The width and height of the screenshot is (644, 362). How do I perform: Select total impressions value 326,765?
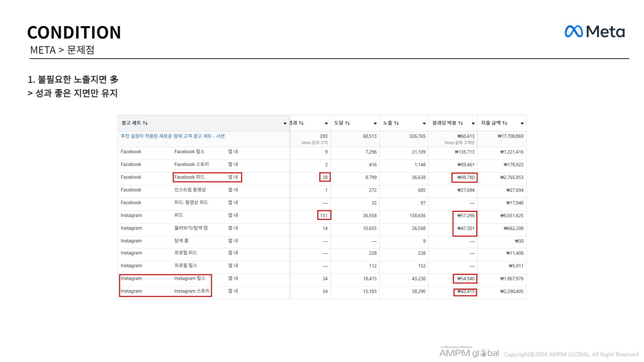tap(417, 136)
